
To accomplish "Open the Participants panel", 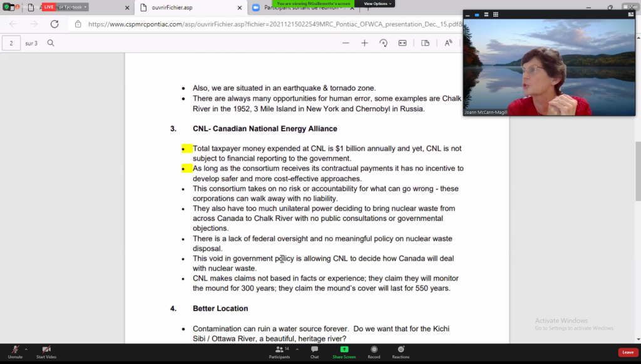I will tap(279, 350).
